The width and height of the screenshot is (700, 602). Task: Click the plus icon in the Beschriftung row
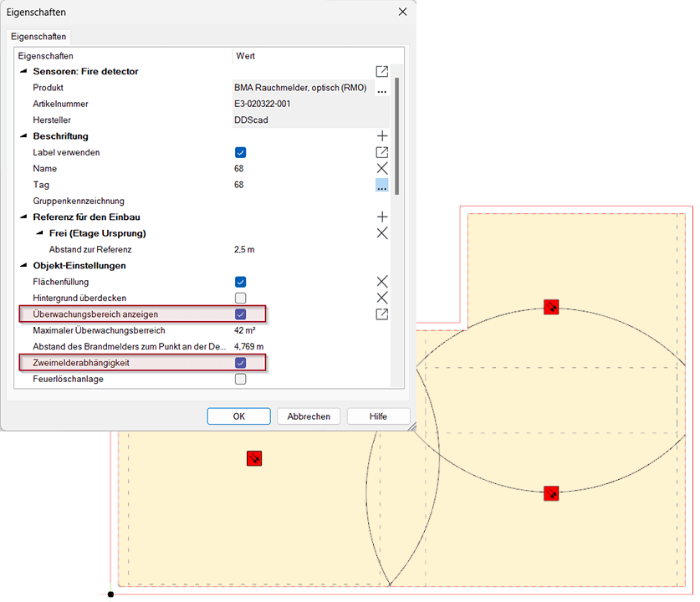pos(382,135)
